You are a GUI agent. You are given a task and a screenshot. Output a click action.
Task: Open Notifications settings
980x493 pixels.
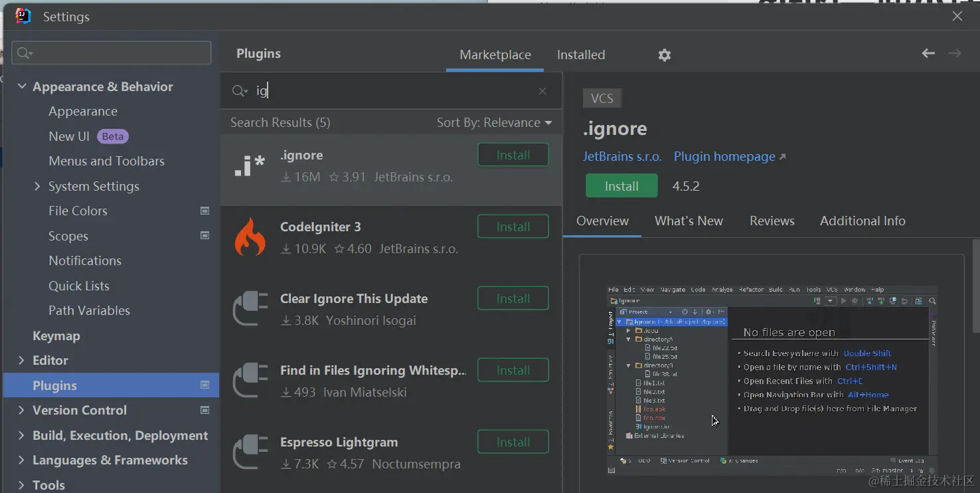[85, 260]
